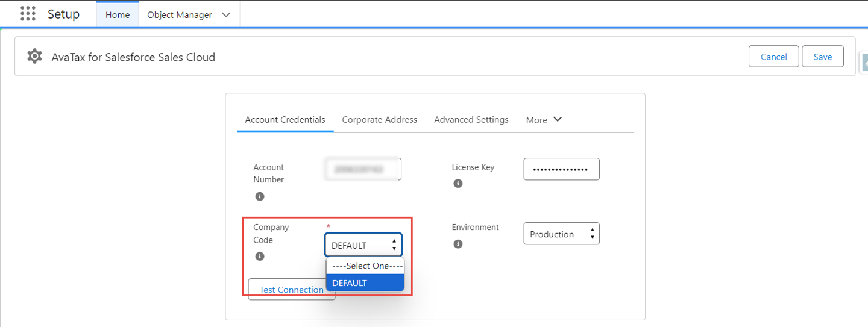Select the Advanced Settings tab
This screenshot has width=868, height=327.
(471, 119)
